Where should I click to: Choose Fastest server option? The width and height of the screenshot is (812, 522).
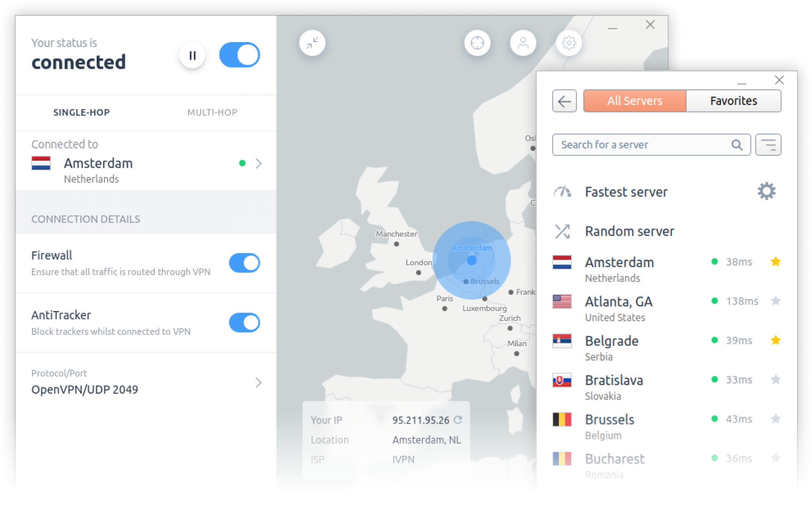(x=626, y=192)
